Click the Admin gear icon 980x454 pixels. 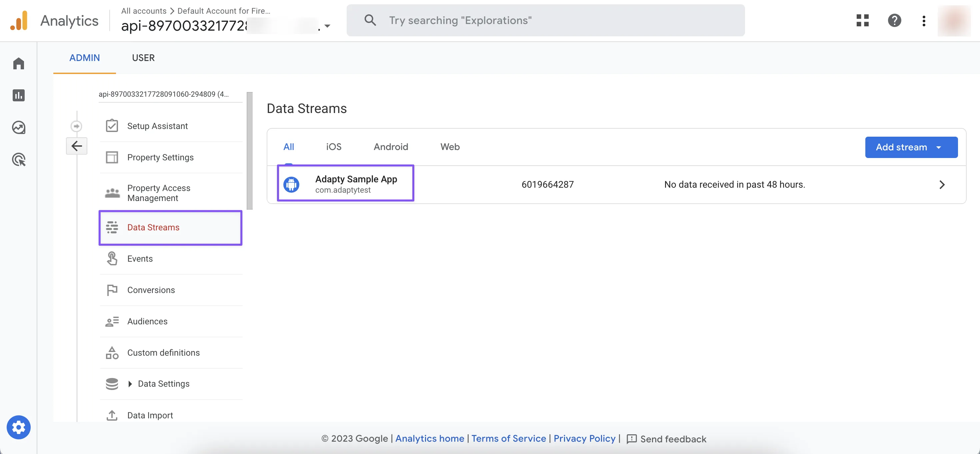click(x=18, y=427)
